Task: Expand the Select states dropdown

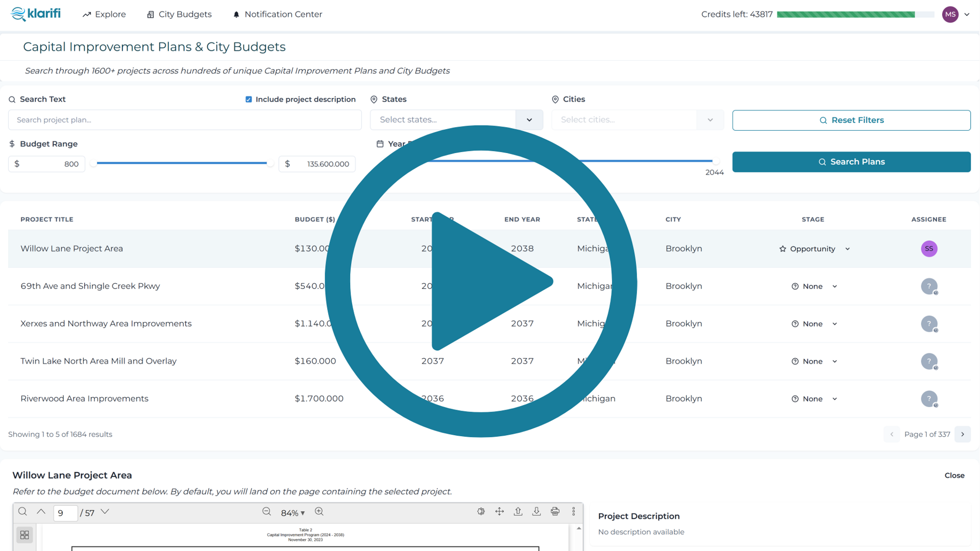Action: point(529,120)
